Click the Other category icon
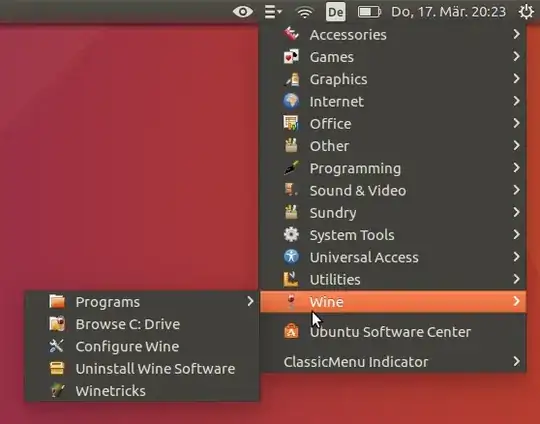 pos(291,146)
